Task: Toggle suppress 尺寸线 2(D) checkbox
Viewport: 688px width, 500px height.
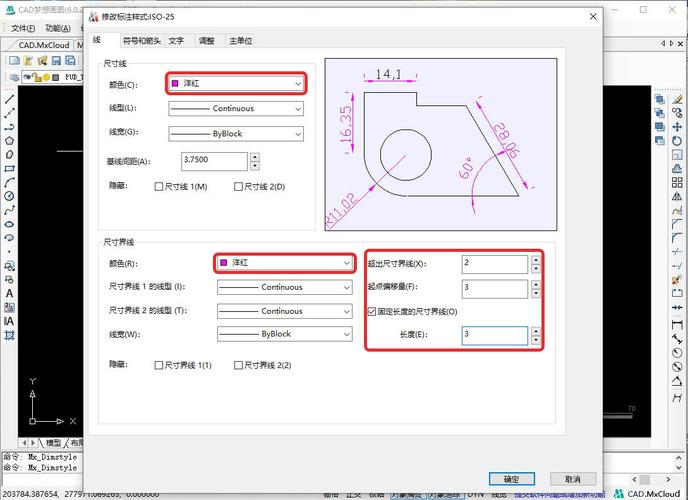Action: coord(238,187)
